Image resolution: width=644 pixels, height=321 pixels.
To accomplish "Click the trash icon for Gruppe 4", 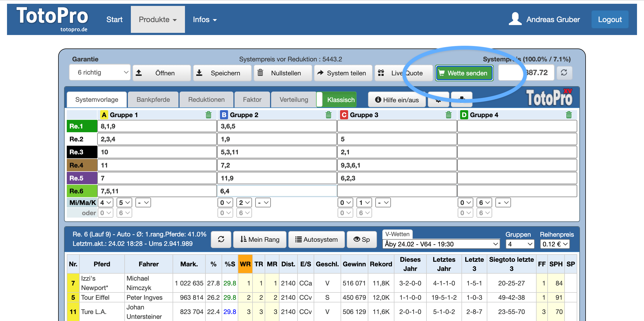I will (x=569, y=115).
